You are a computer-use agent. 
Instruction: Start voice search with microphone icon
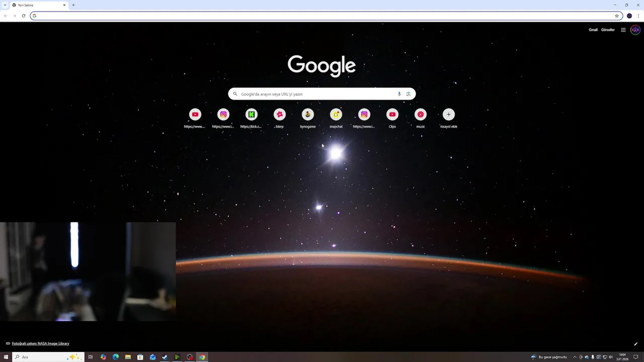point(399,94)
